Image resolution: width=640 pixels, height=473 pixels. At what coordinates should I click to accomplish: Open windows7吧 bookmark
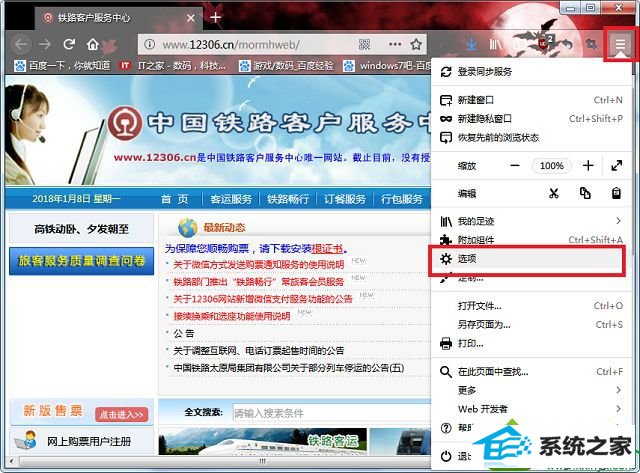pos(387,65)
